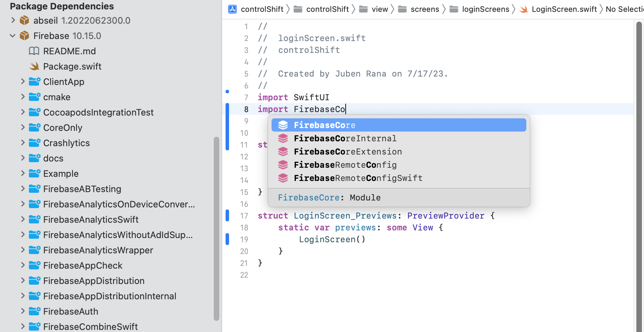This screenshot has height=332, width=644.
Task: Expand the CoreOnly folder
Action: coord(23,127)
